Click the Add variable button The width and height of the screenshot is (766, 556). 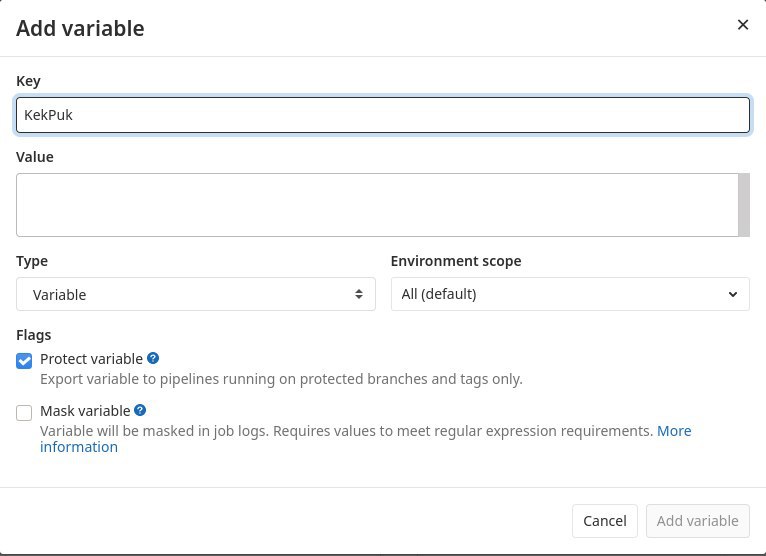(x=698, y=521)
